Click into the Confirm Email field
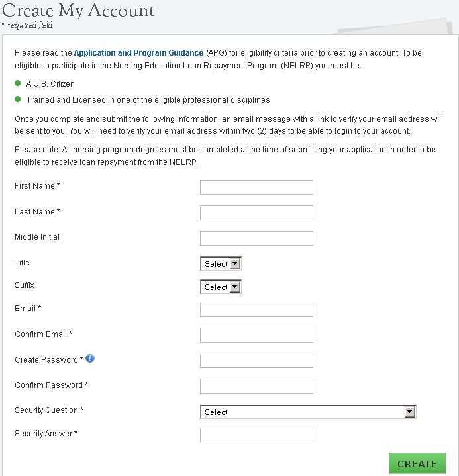The width and height of the screenshot is (459, 476). click(256, 335)
